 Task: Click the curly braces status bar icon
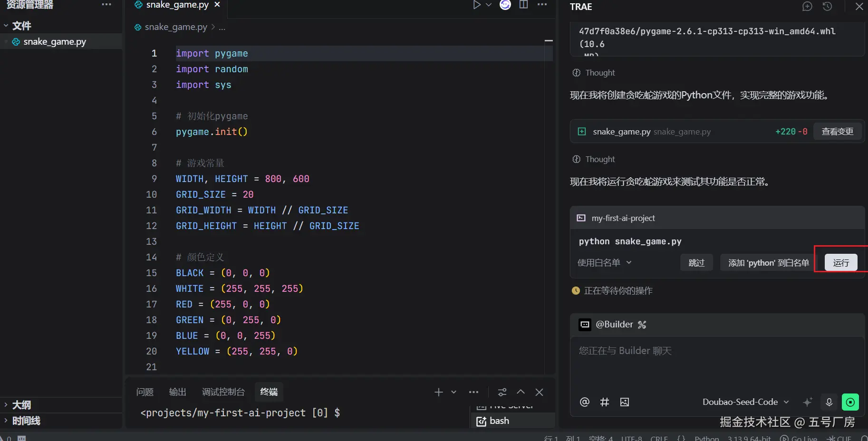coord(681,438)
